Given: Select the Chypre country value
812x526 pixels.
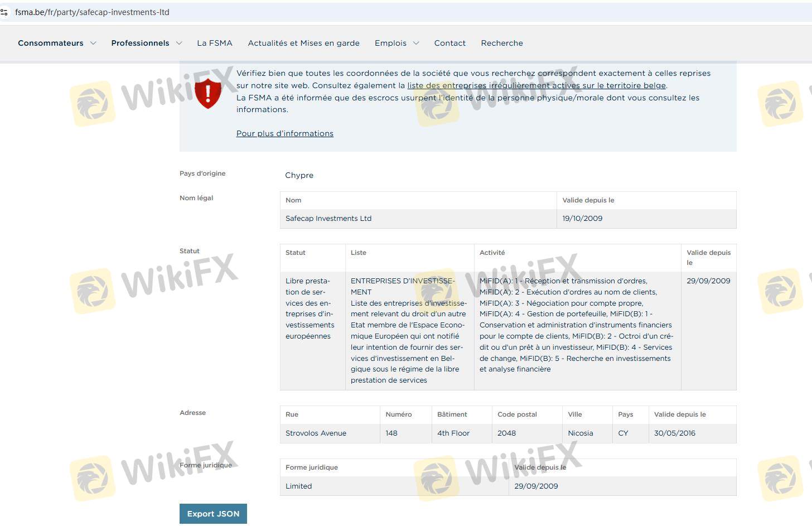Looking at the screenshot, I should (299, 175).
